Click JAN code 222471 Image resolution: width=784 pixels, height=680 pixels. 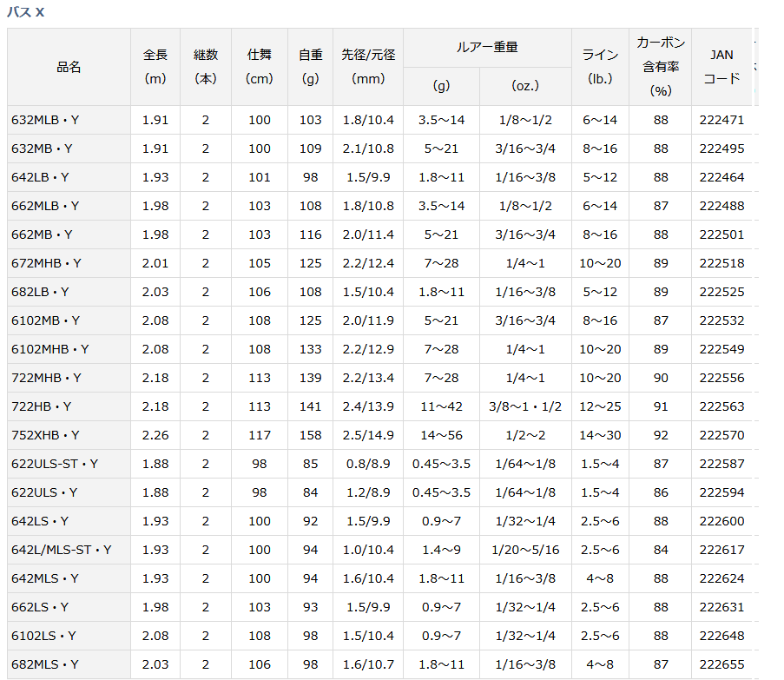(x=722, y=120)
